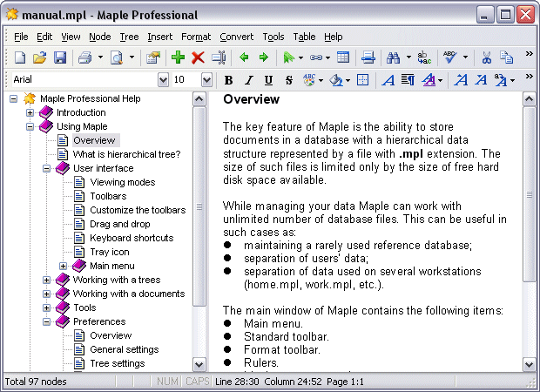Screen dimensions: 540x392
Task: Add a new node with the green plus
Action: pyautogui.click(x=178, y=57)
